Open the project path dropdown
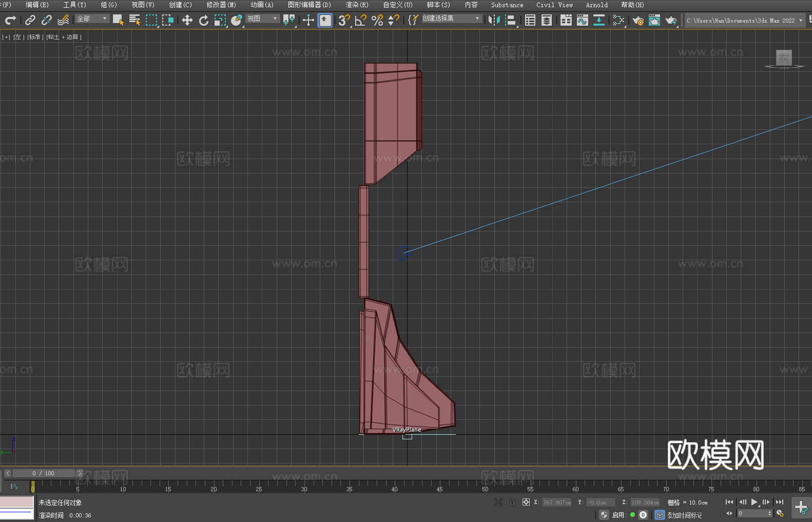 point(744,21)
